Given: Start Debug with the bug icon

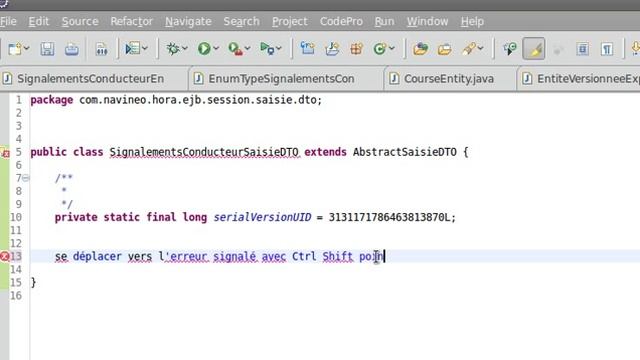Looking at the screenshot, I should click(173, 49).
